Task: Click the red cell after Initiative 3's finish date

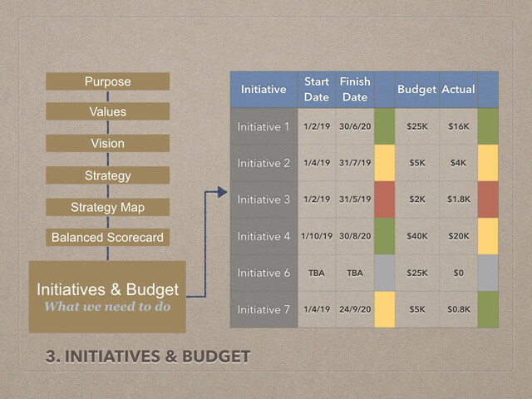Action: [x=385, y=199]
